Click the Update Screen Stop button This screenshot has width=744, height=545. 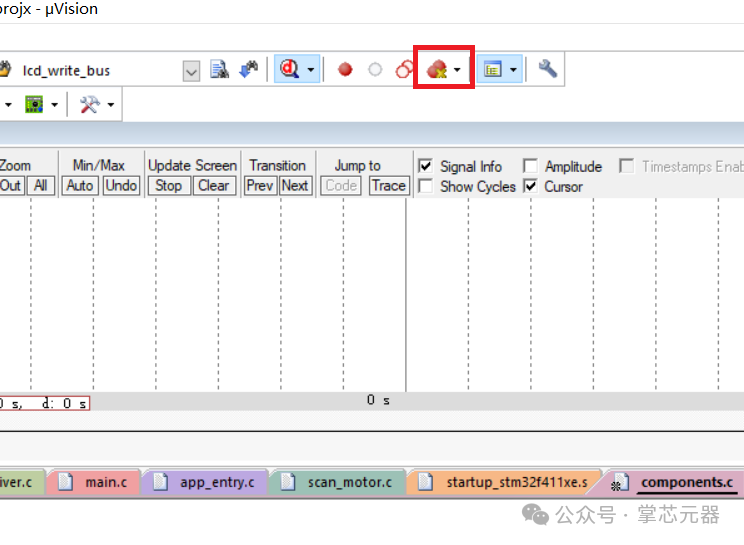coord(168,185)
